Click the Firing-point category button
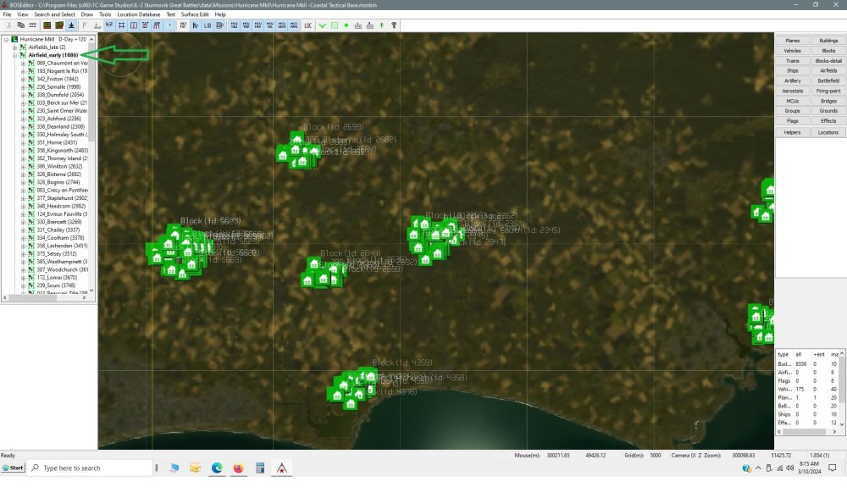847x504 pixels. tap(828, 91)
